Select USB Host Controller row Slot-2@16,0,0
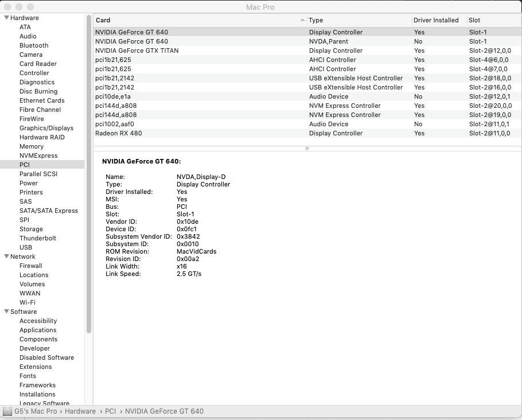522x420 pixels. click(307, 87)
